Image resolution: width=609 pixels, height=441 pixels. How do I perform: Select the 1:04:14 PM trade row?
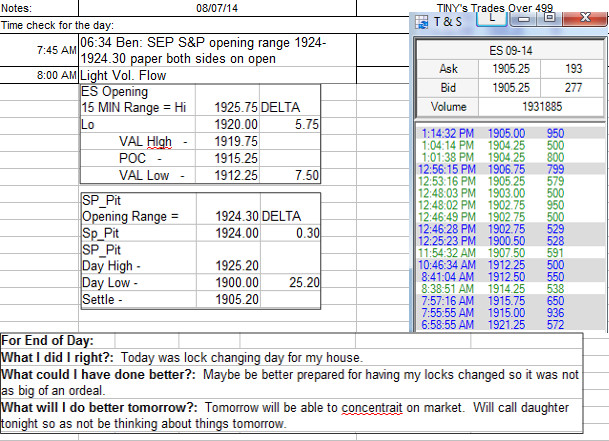click(510, 146)
